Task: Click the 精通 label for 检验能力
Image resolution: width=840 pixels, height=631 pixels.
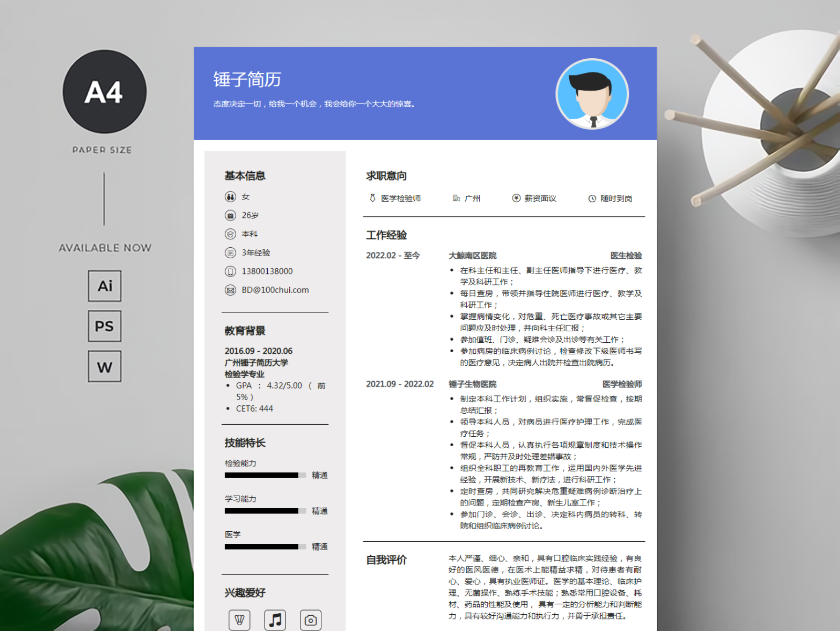Action: (320, 475)
